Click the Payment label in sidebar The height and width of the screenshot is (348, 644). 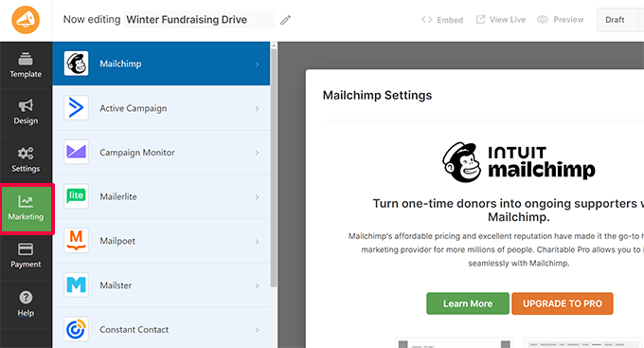(x=26, y=265)
